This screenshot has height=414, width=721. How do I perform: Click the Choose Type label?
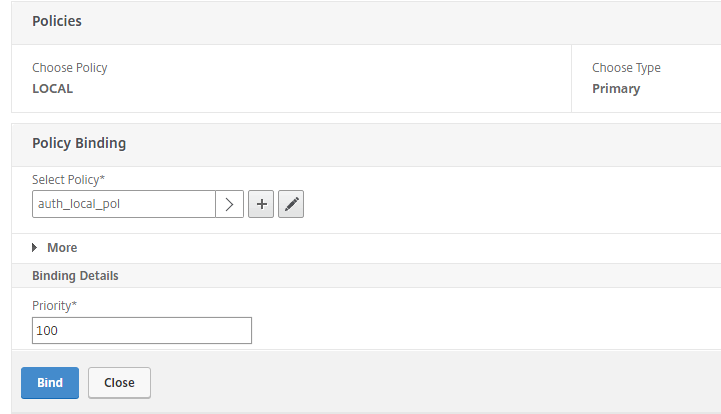click(x=626, y=68)
